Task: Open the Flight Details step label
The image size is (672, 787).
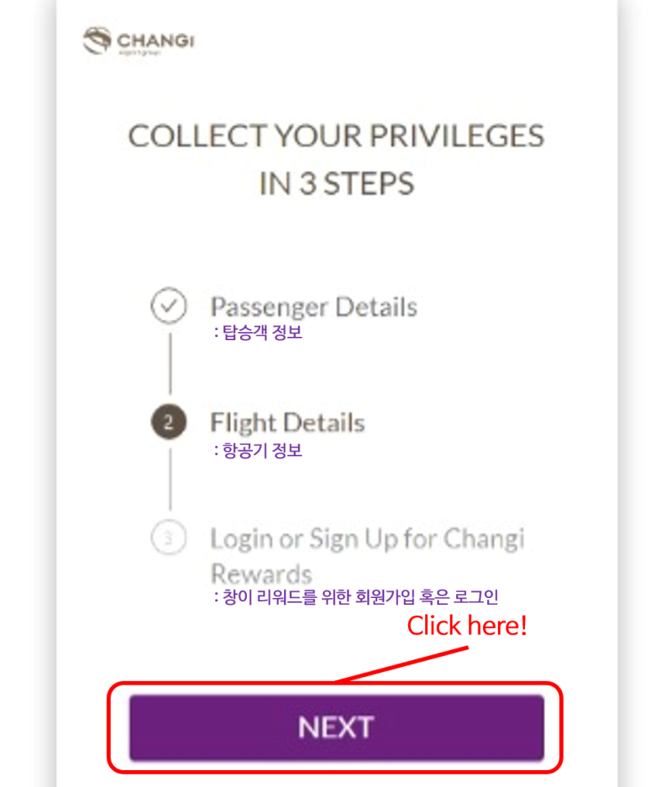Action: [287, 422]
